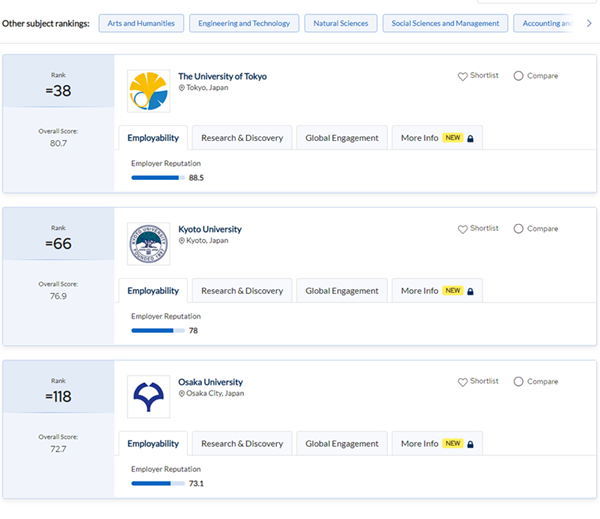Open Global Engagement tab for Osaka University

[342, 444]
